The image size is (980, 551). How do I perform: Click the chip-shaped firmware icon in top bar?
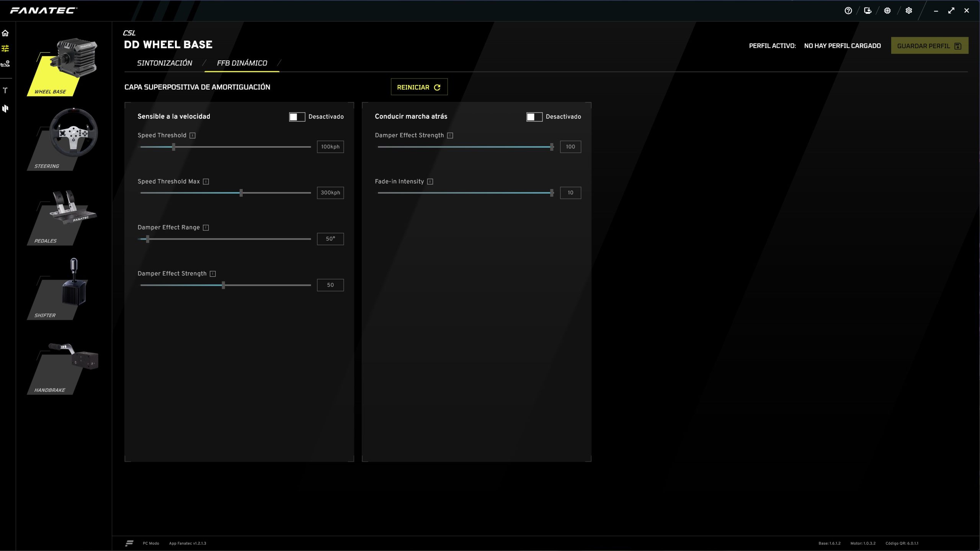887,11
